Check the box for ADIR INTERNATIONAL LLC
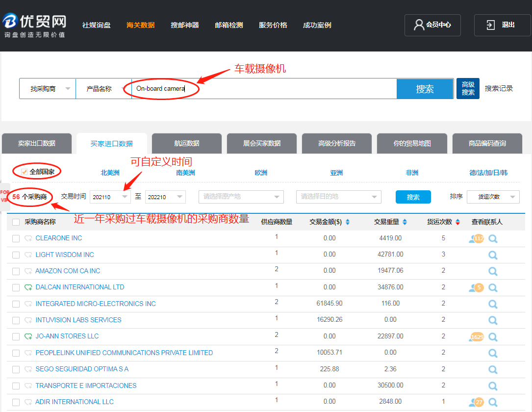 pyautogui.click(x=16, y=402)
